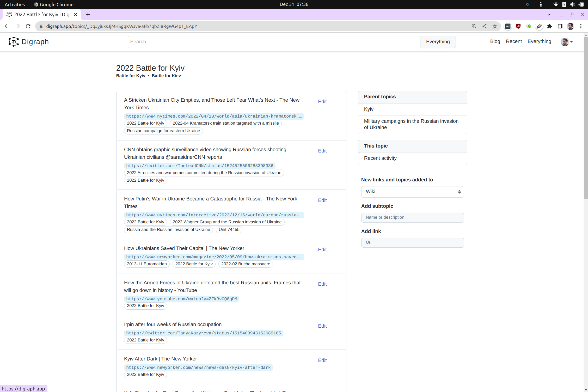Click the highlighter extension icon

(539, 26)
